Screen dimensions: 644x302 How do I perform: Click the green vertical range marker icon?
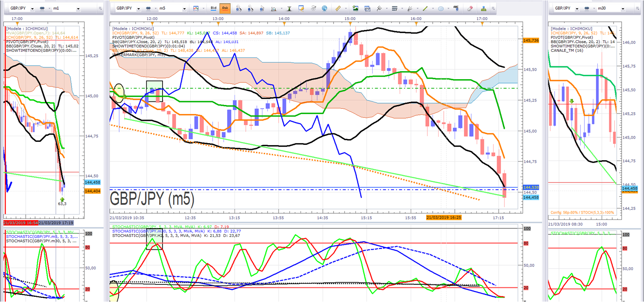[289, 8]
